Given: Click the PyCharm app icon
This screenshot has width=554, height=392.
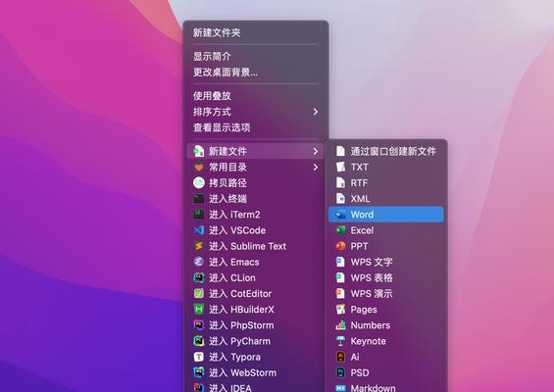Looking at the screenshot, I should point(199,341).
